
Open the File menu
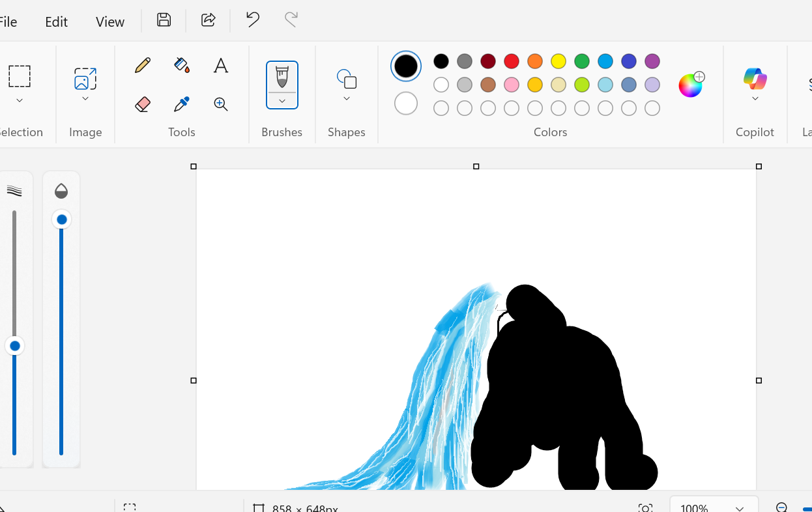click(8, 21)
